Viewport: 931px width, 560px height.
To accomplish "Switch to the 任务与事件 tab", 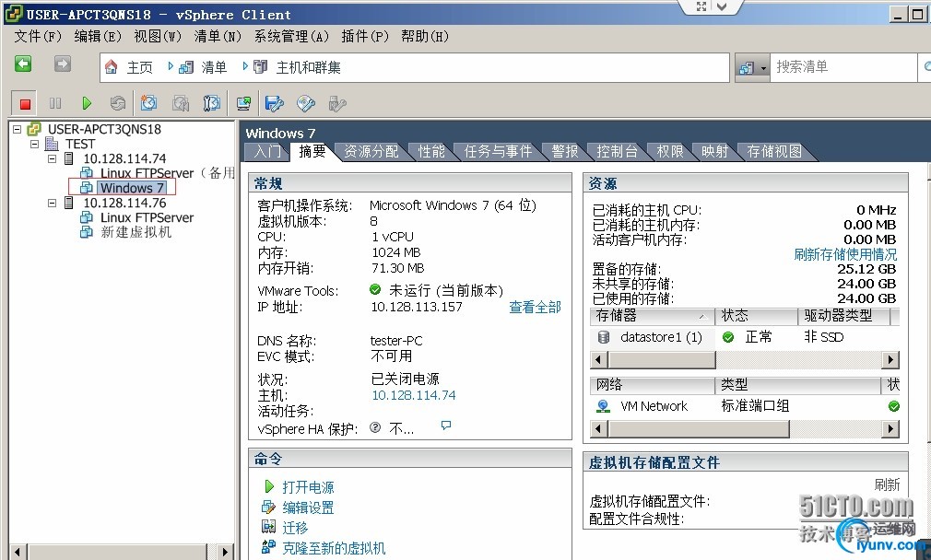I will (x=498, y=152).
